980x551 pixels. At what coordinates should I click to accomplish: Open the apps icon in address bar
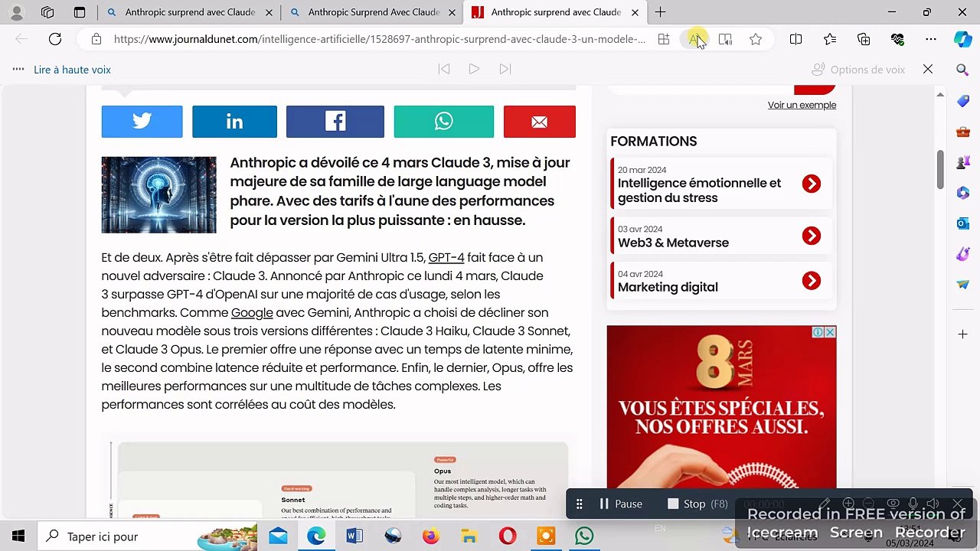664,39
